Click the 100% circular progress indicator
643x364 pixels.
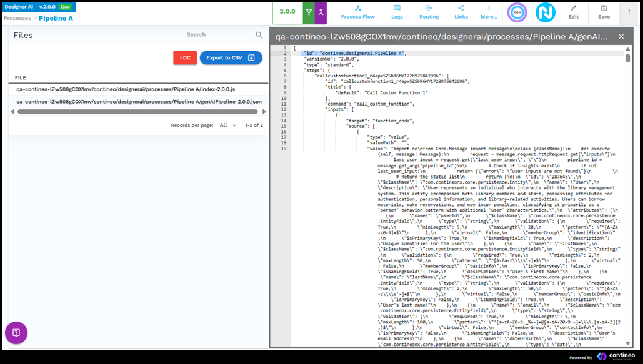(x=517, y=12)
